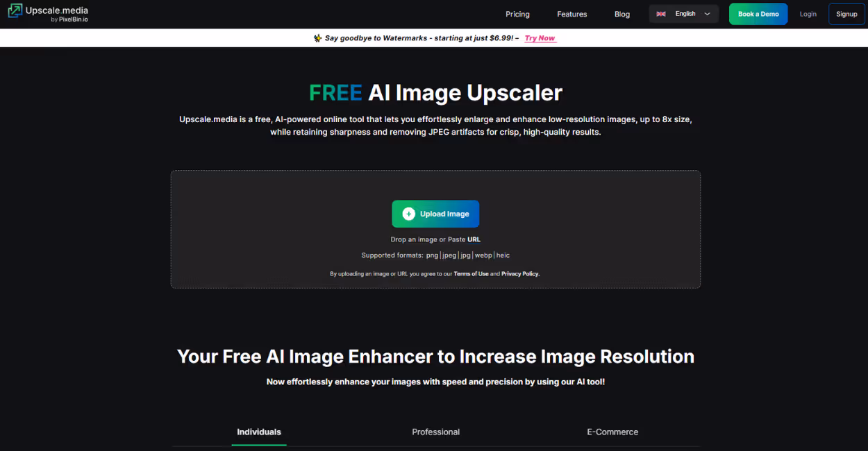Viewport: 868px width, 451px height.
Task: Go to the Blog page
Action: [x=622, y=14]
